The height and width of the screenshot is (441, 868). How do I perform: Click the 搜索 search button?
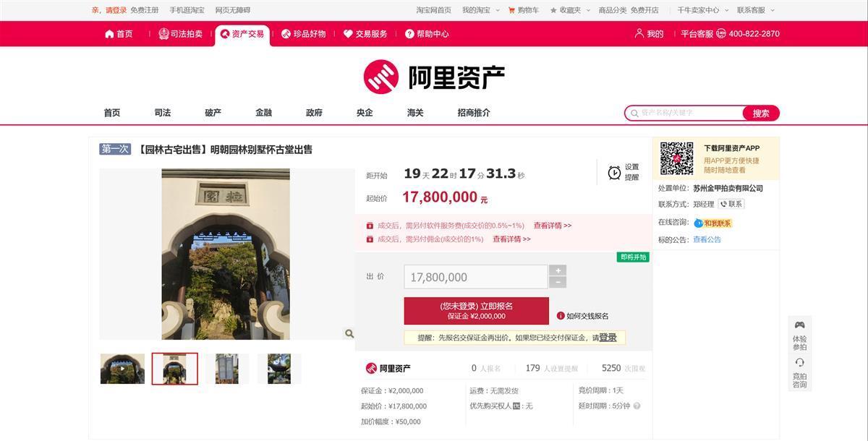(x=761, y=113)
